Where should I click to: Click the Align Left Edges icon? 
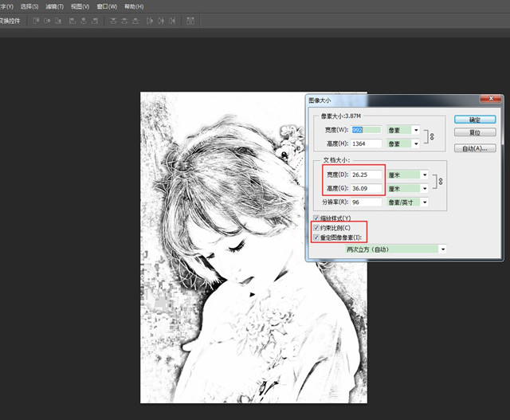click(73, 22)
